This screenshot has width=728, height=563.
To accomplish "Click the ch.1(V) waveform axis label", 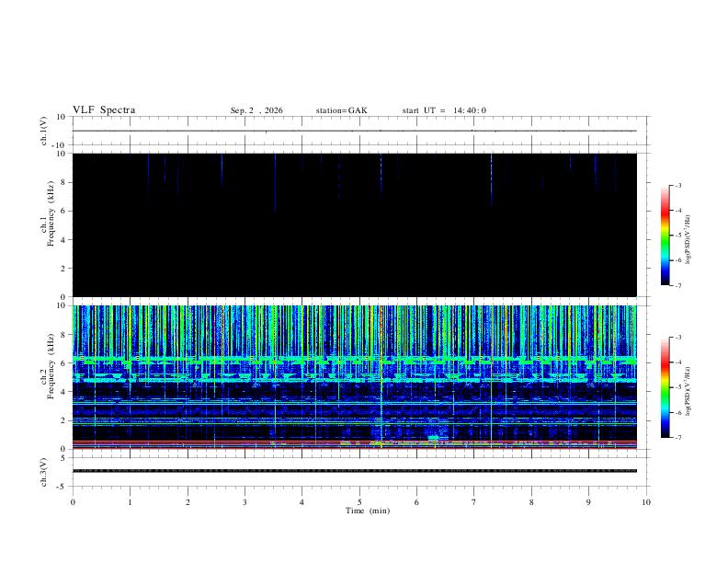I will [43, 131].
